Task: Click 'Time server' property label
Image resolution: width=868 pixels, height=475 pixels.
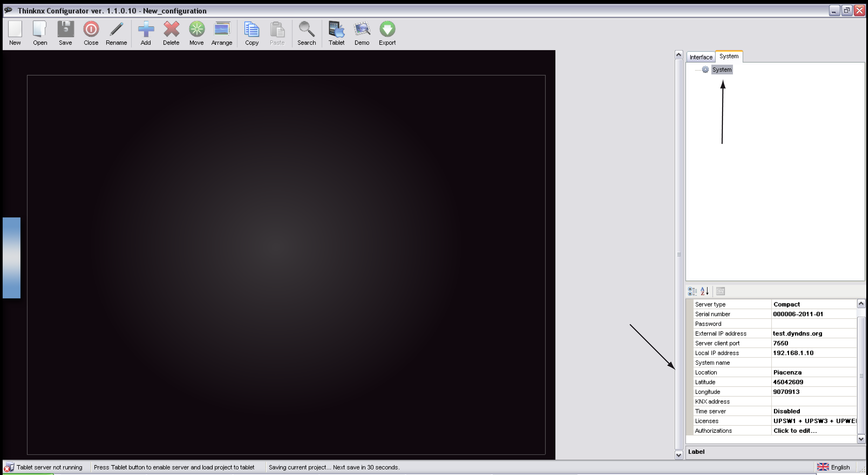Action: [710, 411]
